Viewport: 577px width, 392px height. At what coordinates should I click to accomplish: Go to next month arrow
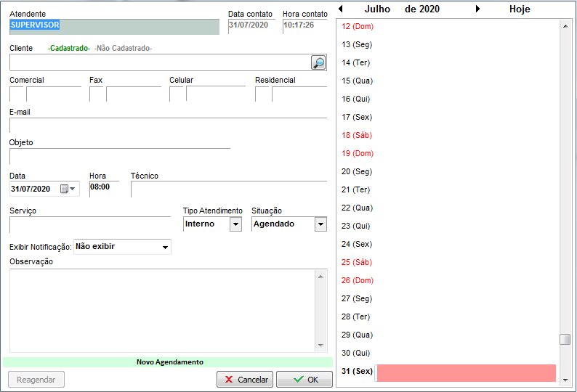click(x=477, y=9)
